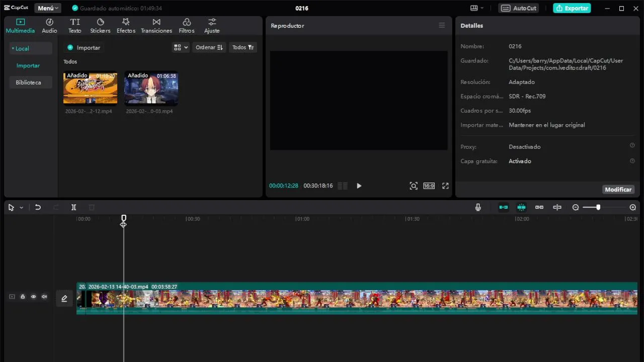
Task: Open the Ordenar sort dropdown
Action: pyautogui.click(x=209, y=47)
